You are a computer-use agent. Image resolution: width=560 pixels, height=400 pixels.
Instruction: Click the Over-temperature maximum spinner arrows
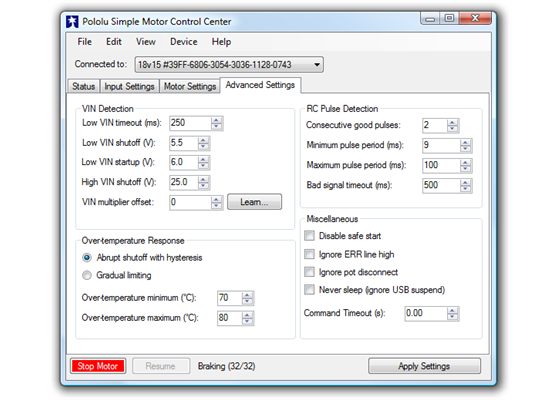248,318
